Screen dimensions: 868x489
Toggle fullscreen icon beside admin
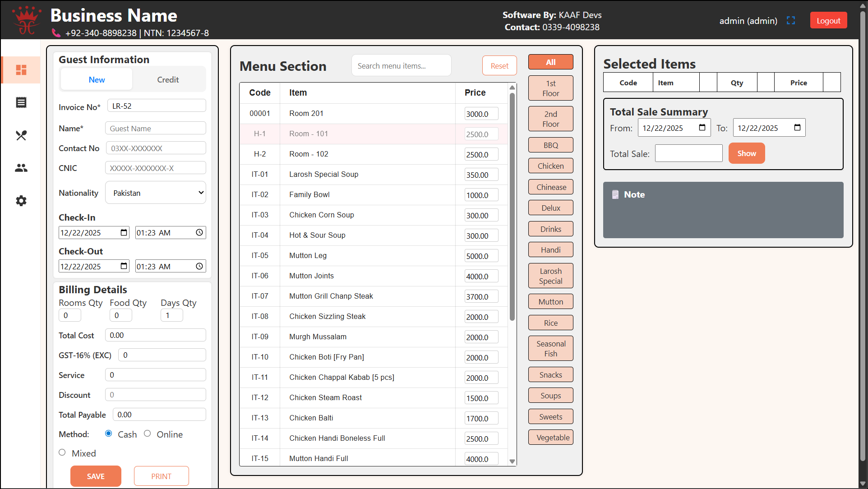point(791,21)
